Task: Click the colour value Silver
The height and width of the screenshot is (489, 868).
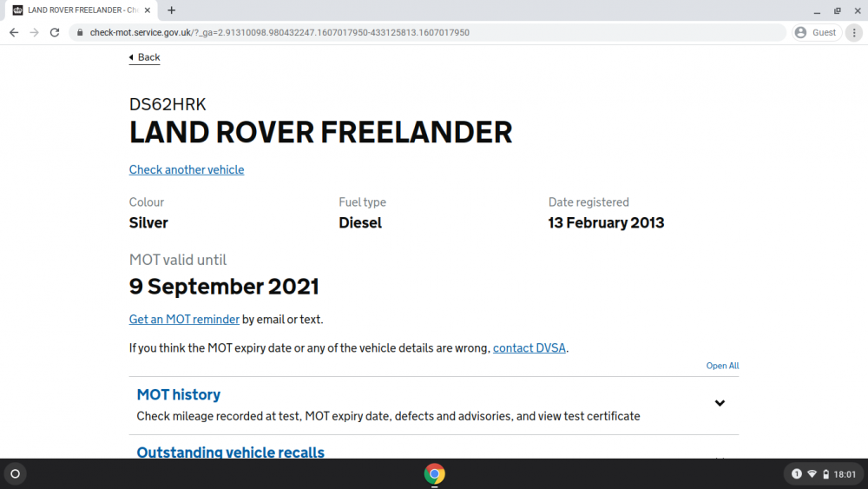Action: [148, 222]
